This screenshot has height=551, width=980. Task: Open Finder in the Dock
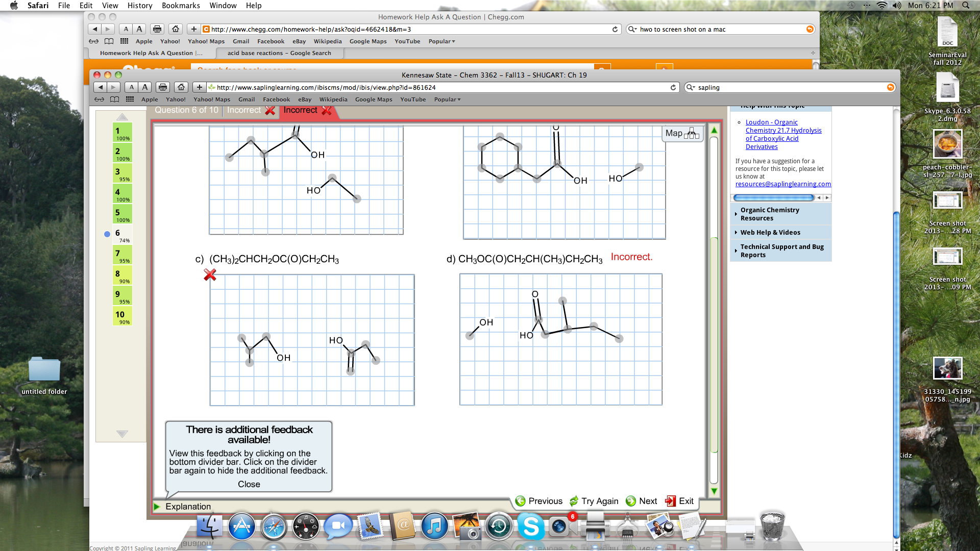209,527
